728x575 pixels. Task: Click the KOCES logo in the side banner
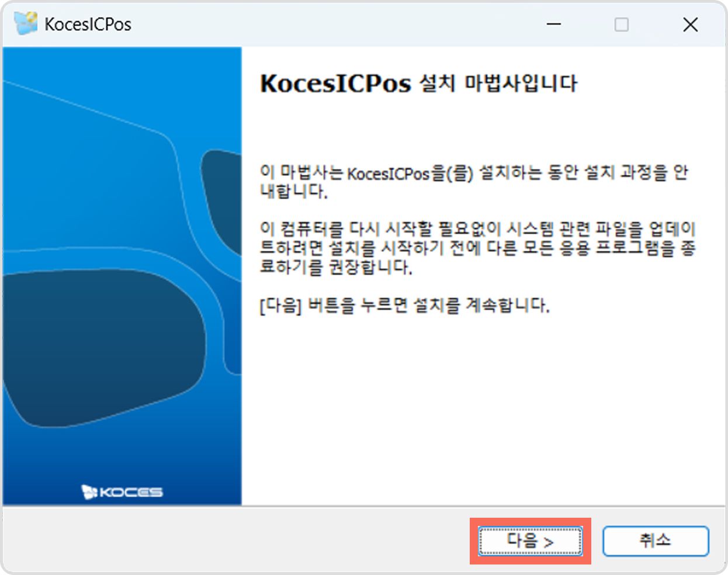tap(122, 492)
